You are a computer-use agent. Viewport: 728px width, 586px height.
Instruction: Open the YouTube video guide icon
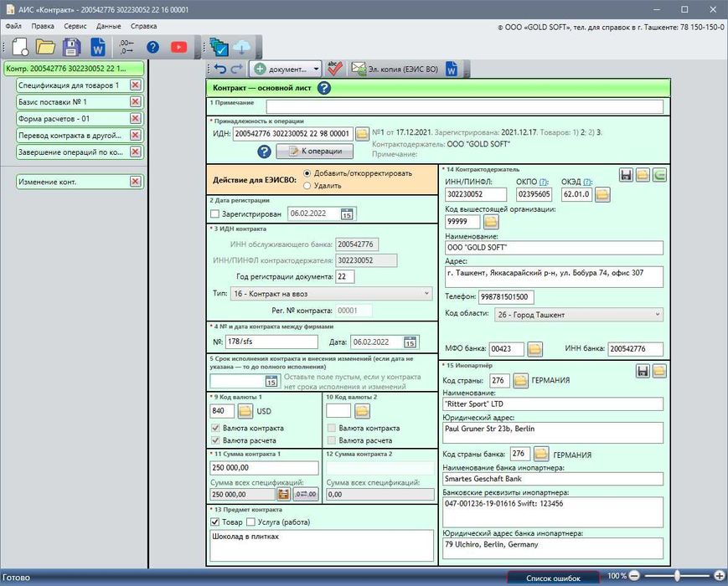pyautogui.click(x=178, y=47)
